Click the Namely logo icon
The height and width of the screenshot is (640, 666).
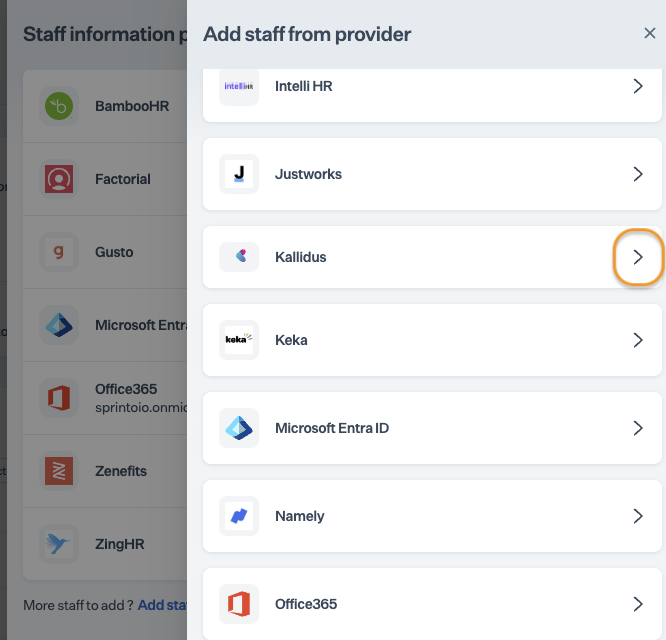[239, 516]
